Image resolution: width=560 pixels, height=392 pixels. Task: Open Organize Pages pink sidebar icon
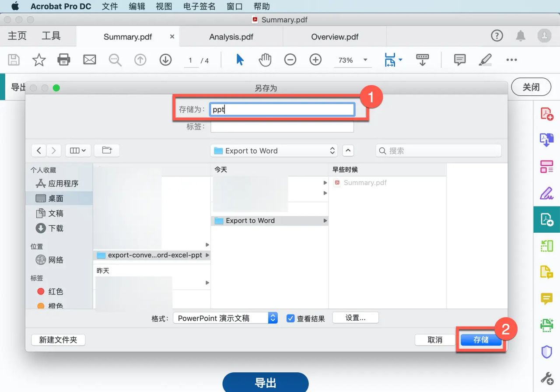(547, 166)
